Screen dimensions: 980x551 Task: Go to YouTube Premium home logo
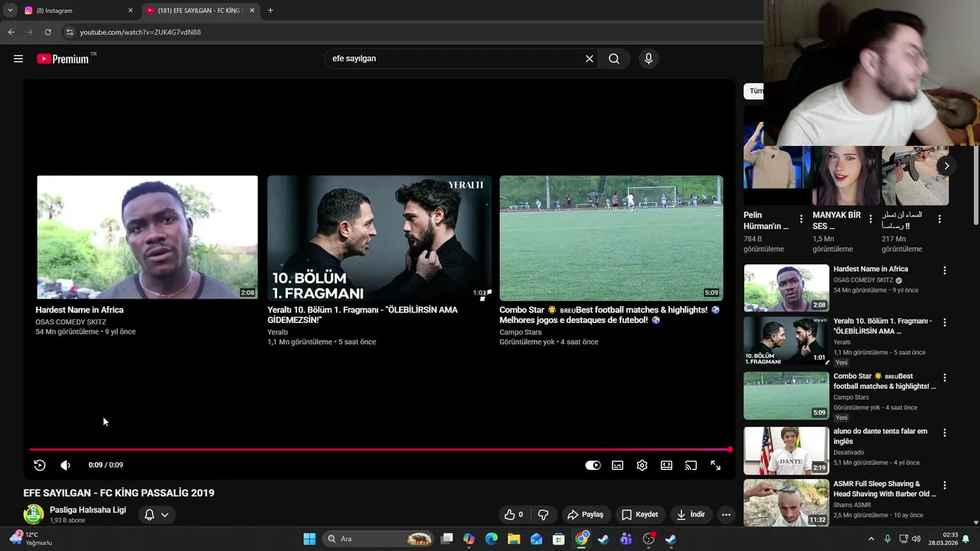point(64,59)
